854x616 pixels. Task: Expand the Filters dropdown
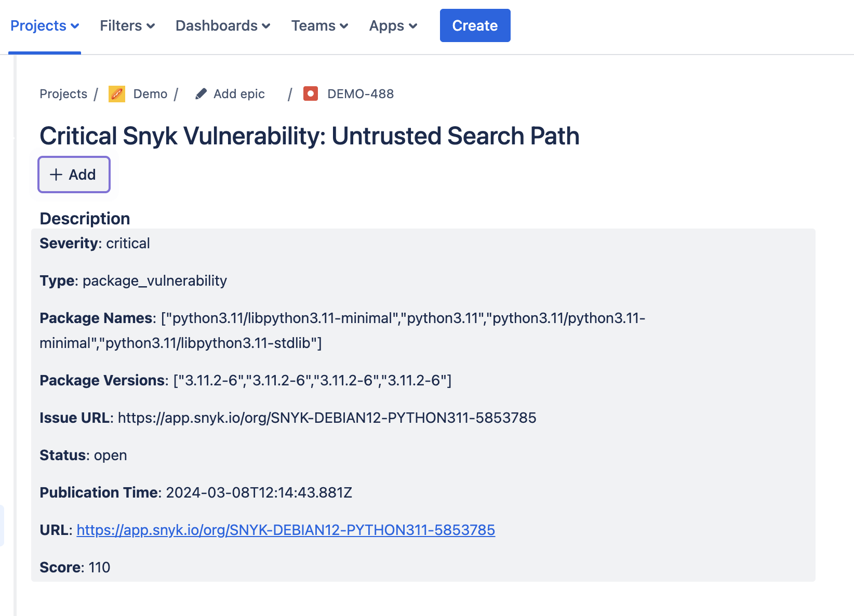[127, 26]
